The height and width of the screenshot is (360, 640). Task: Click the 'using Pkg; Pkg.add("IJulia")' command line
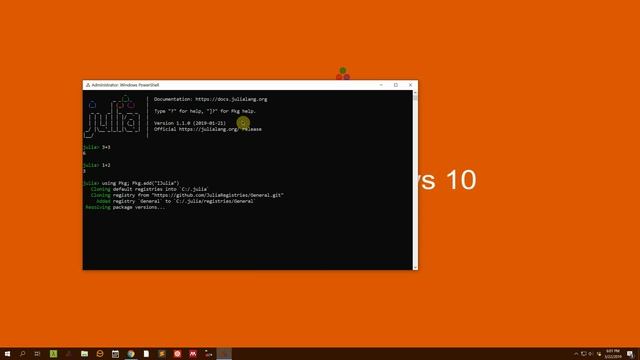pyautogui.click(x=140, y=183)
